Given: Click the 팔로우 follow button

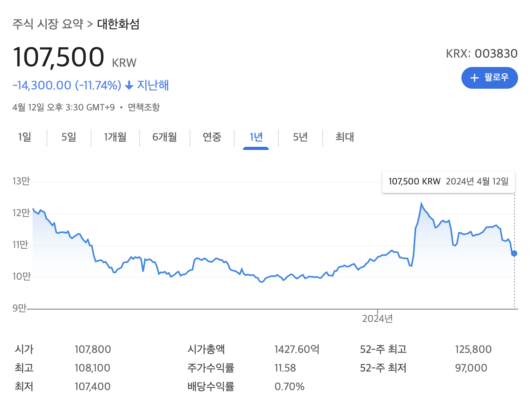Looking at the screenshot, I should pos(489,78).
